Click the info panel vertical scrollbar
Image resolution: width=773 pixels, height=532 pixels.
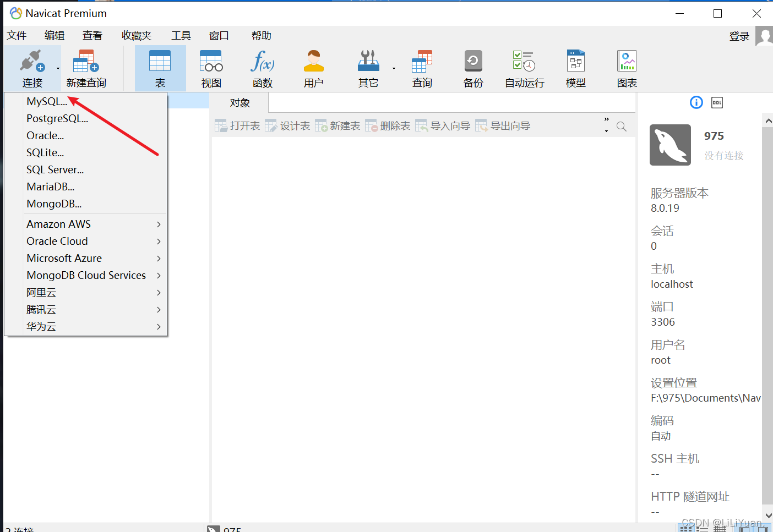(x=767, y=315)
